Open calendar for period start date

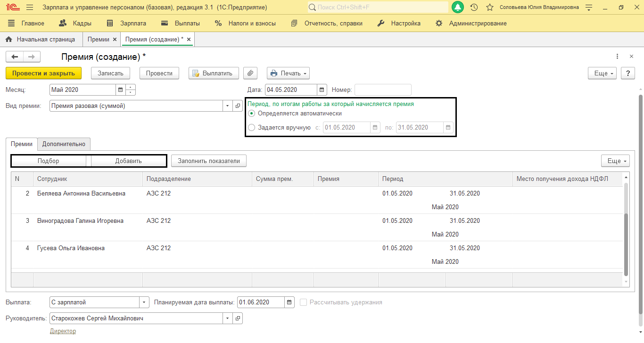(x=375, y=127)
